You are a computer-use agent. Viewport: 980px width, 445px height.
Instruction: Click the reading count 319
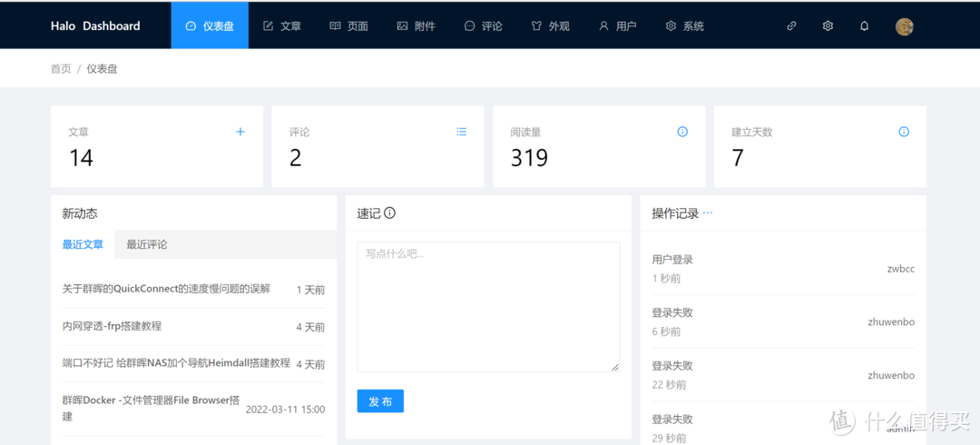[x=529, y=158]
